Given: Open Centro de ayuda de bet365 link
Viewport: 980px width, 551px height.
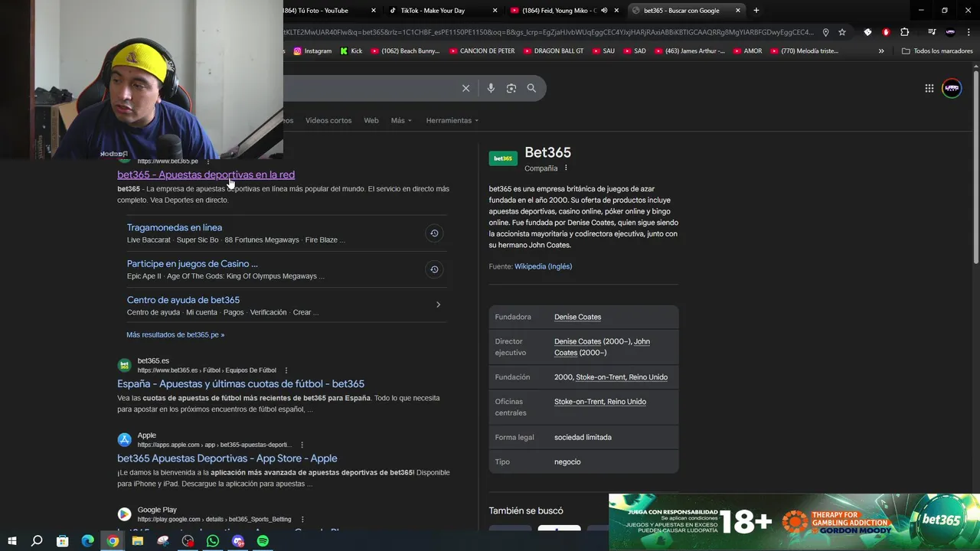Looking at the screenshot, I should pyautogui.click(x=183, y=300).
